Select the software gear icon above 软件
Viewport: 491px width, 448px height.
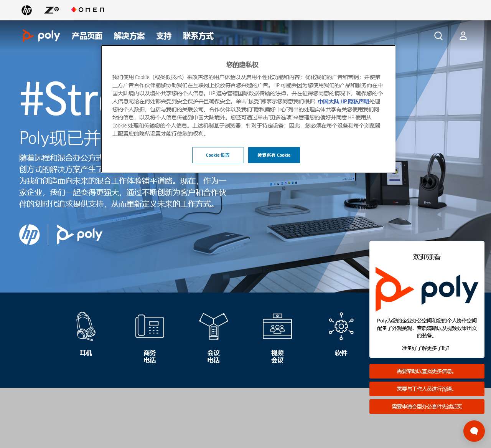[x=341, y=326]
